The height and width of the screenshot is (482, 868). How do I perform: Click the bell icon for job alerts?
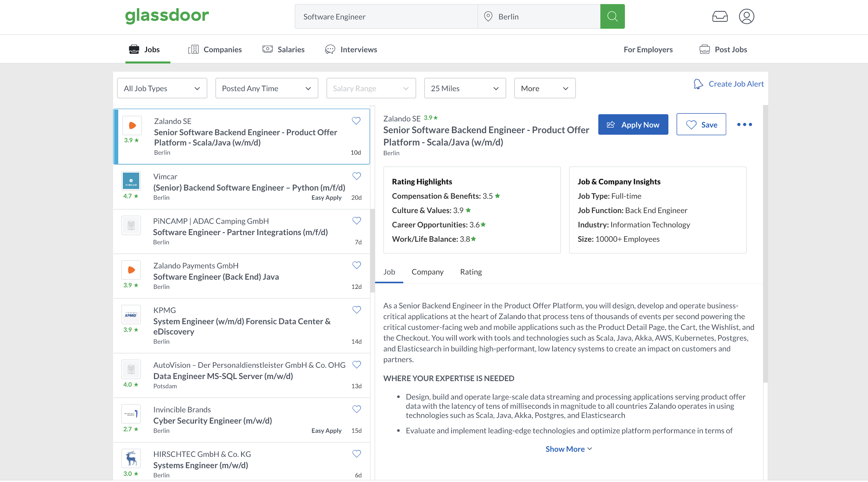coord(698,84)
